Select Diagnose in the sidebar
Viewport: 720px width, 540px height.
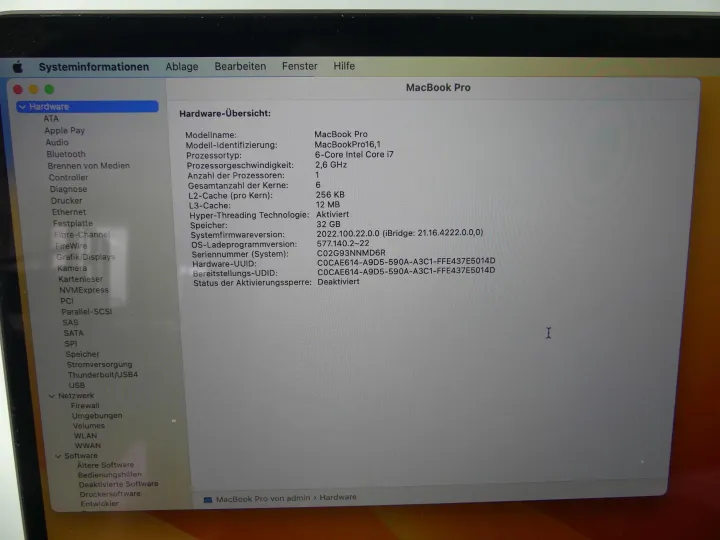tap(68, 189)
